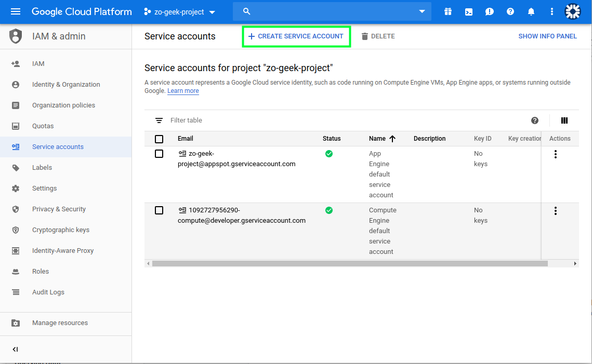Click the Privacy & Security shield icon
The width and height of the screenshot is (592, 364).
coord(16,209)
